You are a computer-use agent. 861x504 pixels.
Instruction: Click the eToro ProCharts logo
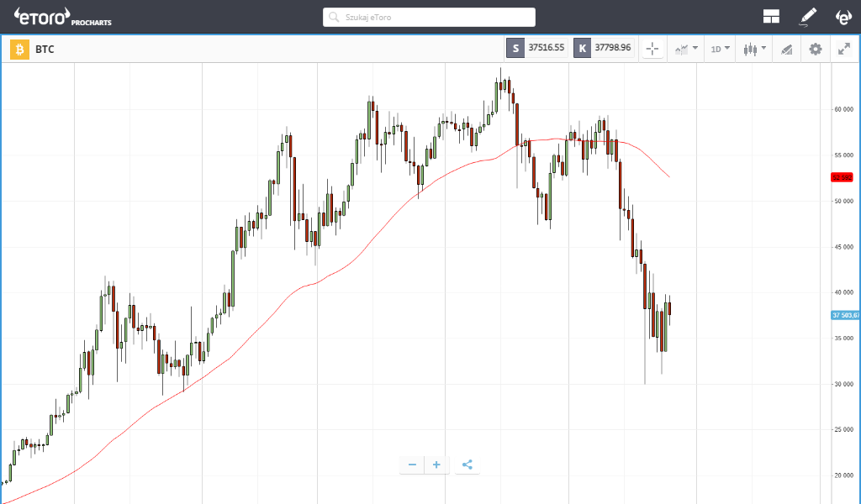coord(63,17)
